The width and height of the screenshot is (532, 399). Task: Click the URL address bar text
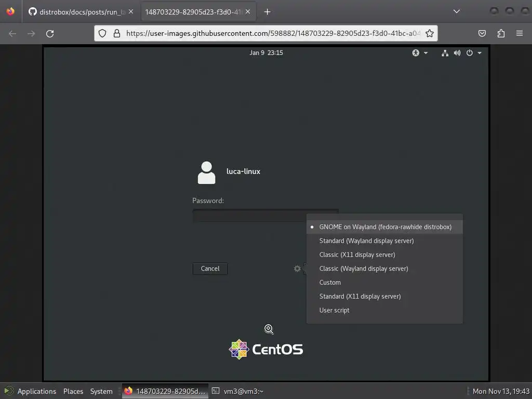point(273,33)
